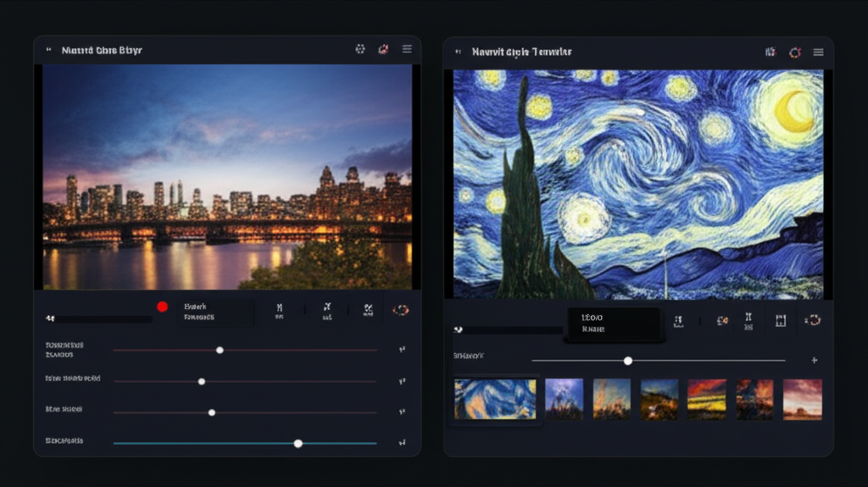Image resolution: width=868 pixels, height=487 pixels.
Task: Click the label of third left panel slider
Action: click(64, 409)
